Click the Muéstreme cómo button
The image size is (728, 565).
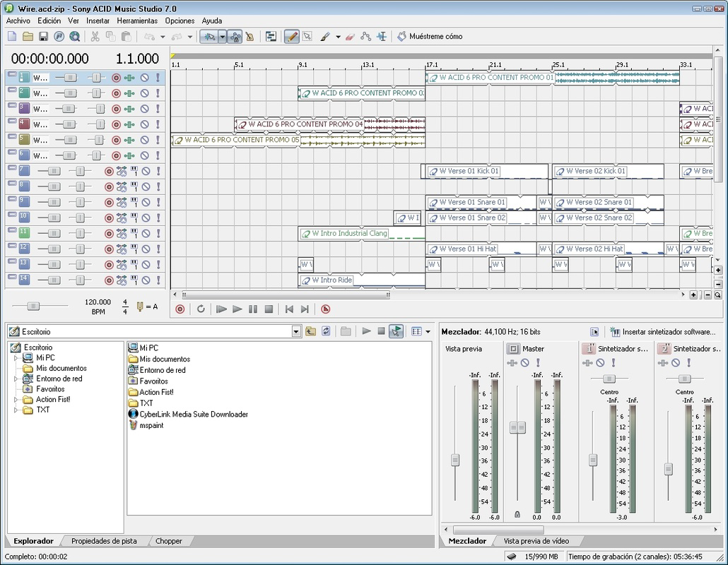(430, 36)
